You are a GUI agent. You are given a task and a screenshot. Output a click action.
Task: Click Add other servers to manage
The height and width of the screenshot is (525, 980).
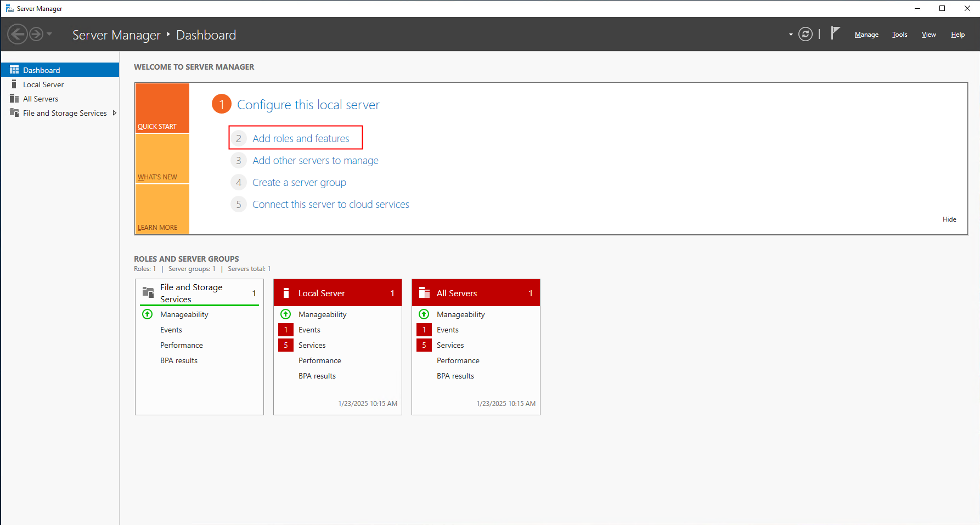[316, 160]
